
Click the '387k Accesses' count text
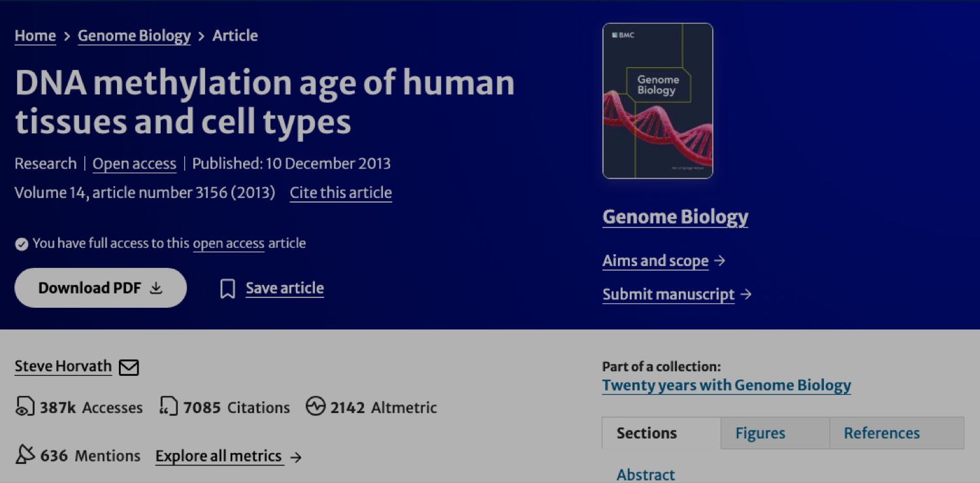(x=91, y=408)
